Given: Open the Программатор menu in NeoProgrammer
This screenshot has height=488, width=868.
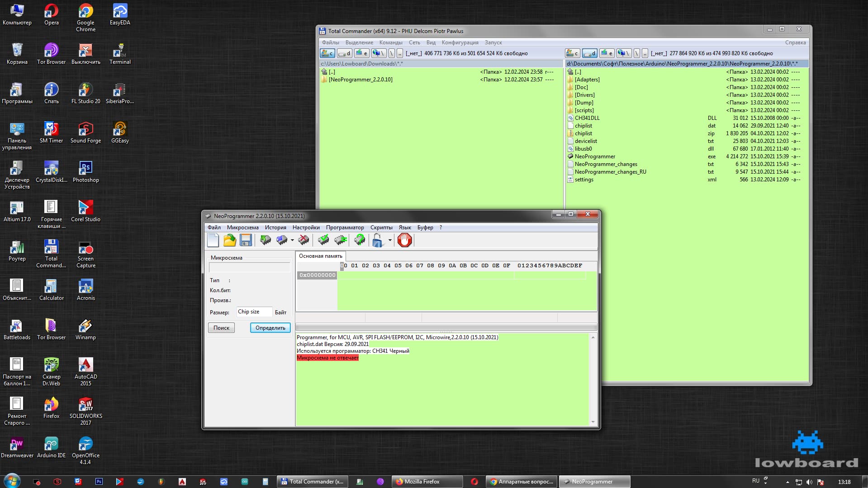Looking at the screenshot, I should click(x=345, y=227).
